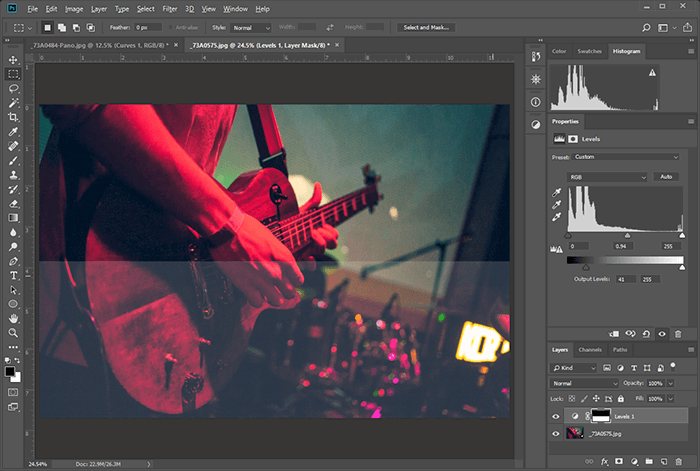Select the Zoom tool

point(13,333)
